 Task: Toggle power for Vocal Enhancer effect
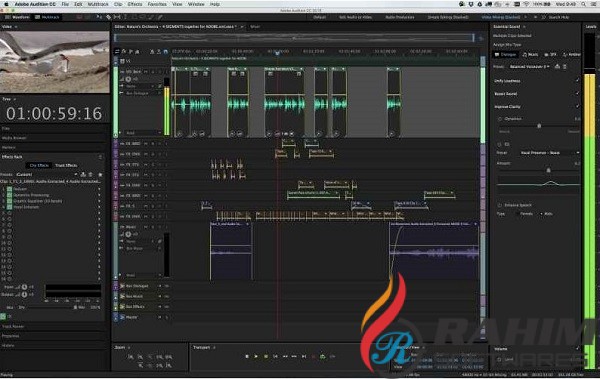point(10,207)
